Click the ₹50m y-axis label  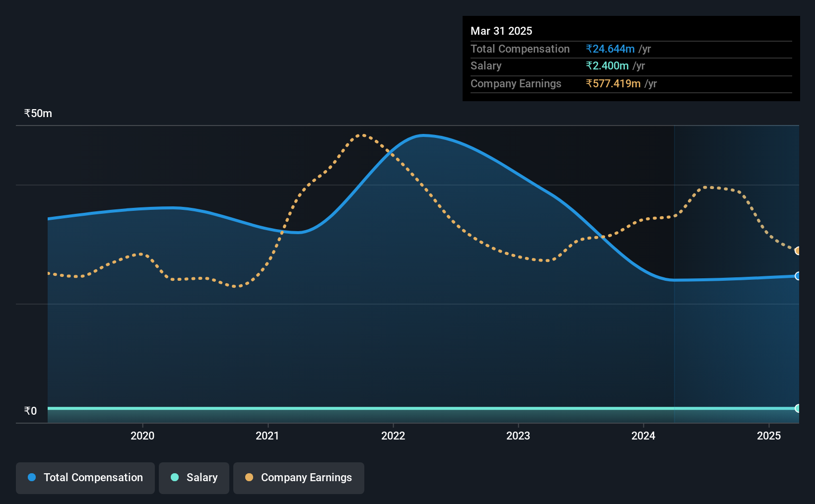(x=38, y=114)
